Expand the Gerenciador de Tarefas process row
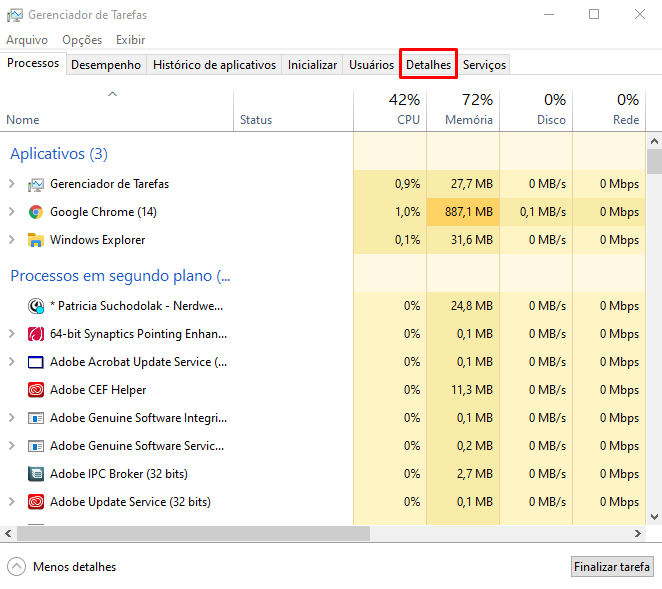This screenshot has width=662, height=589. click(x=12, y=184)
